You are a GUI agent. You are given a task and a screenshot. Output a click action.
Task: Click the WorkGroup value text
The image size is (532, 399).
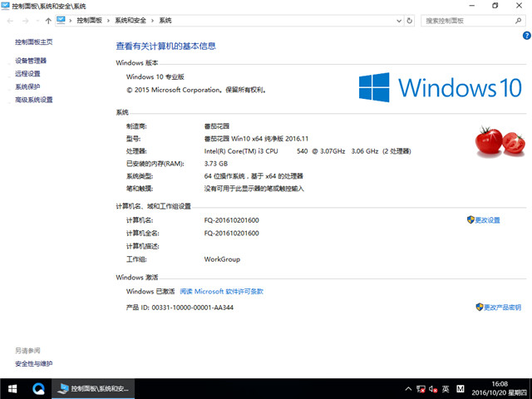click(x=222, y=259)
